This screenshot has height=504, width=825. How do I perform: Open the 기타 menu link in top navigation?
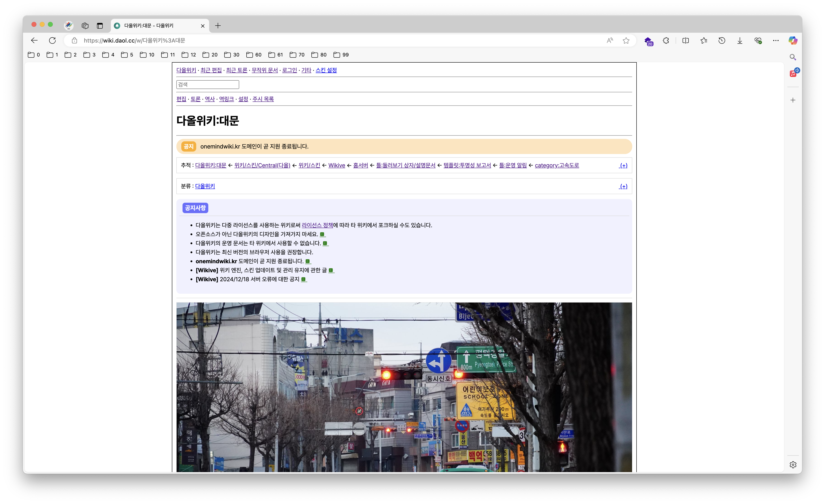coord(306,70)
